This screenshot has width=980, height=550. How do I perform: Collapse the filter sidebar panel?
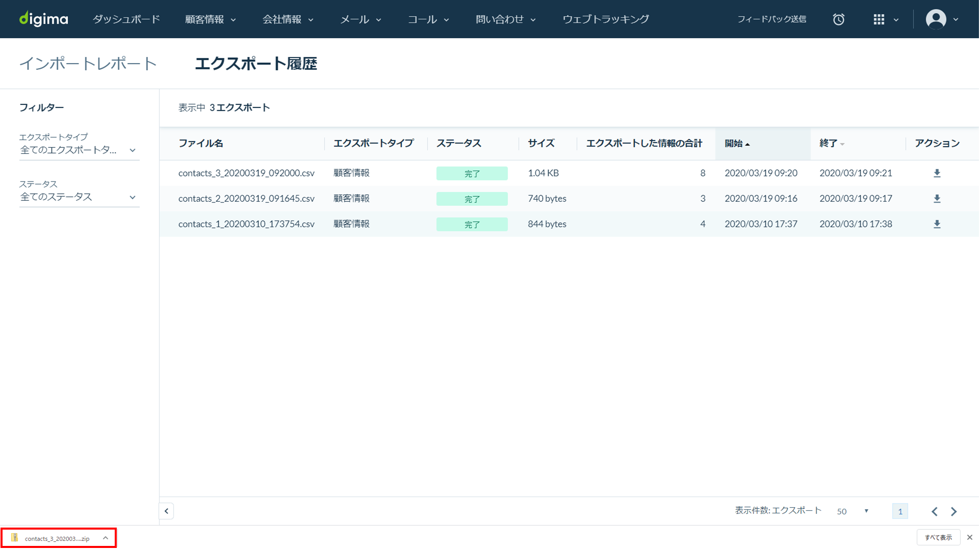166,511
